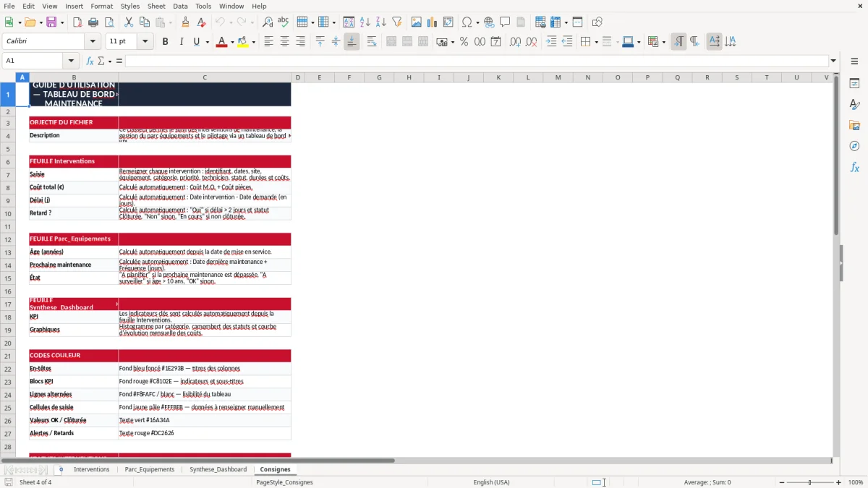Open the Format menu

pos(101,6)
